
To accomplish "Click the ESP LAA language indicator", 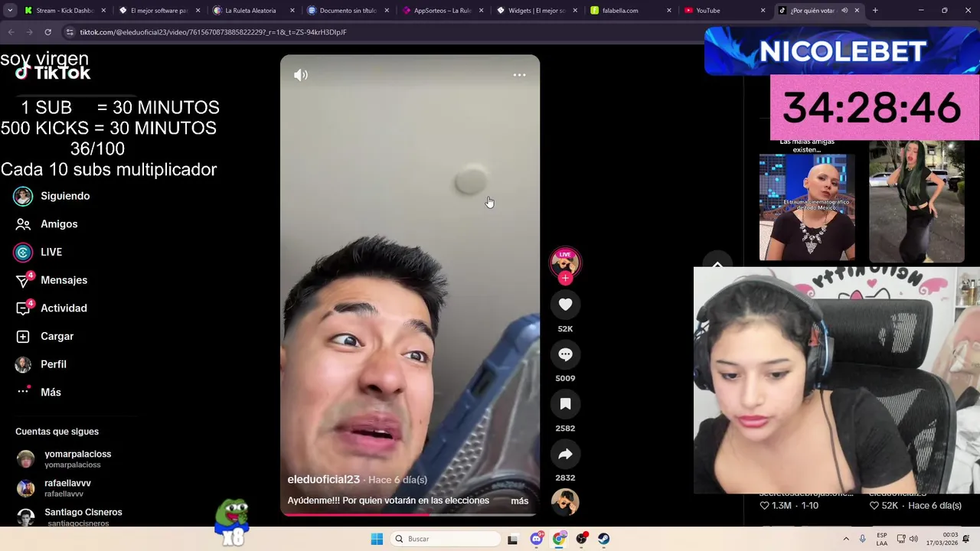I will [882, 539].
